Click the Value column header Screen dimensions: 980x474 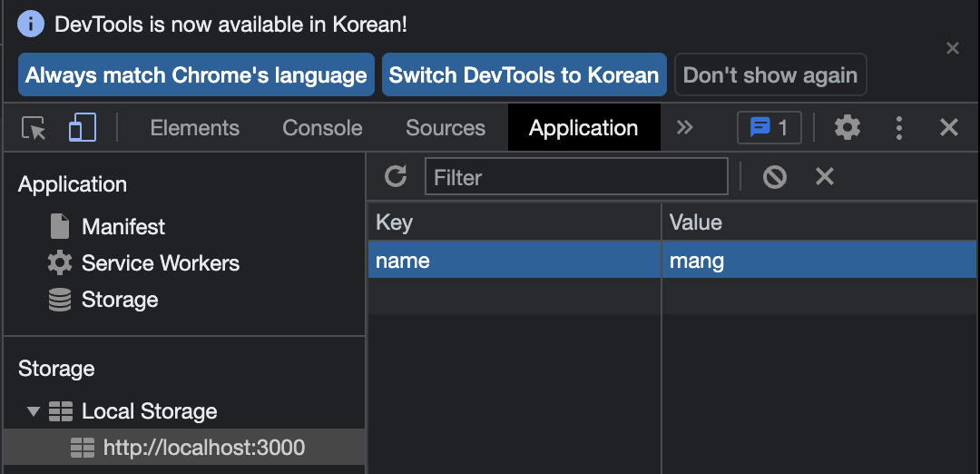coord(818,222)
